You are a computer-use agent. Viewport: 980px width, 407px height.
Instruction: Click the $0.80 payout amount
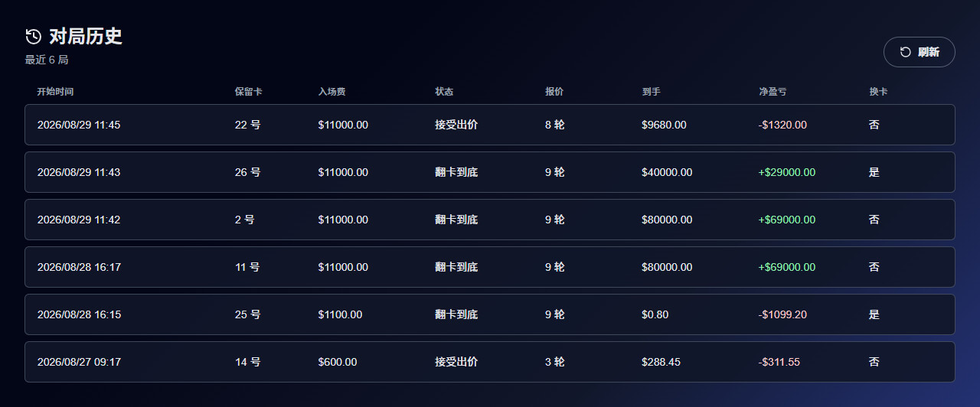click(655, 314)
